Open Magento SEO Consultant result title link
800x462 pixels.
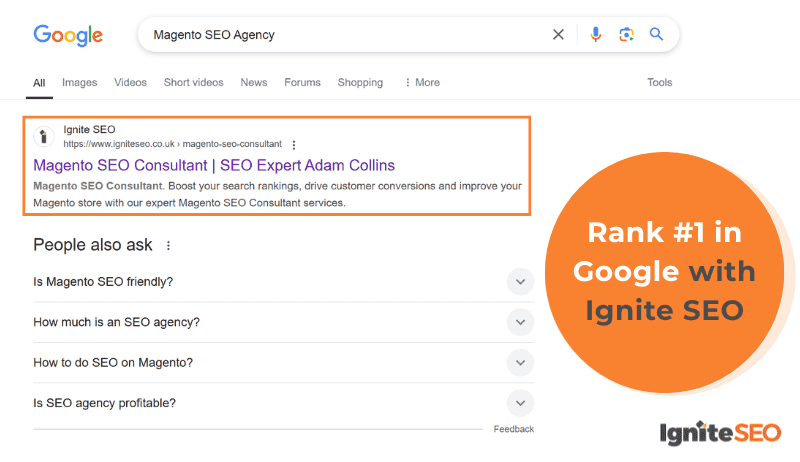click(214, 165)
